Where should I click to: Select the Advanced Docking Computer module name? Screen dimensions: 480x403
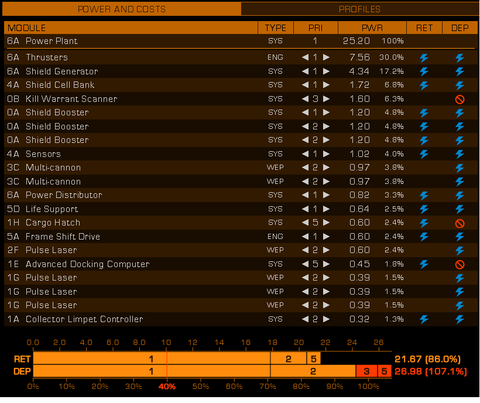click(x=87, y=264)
